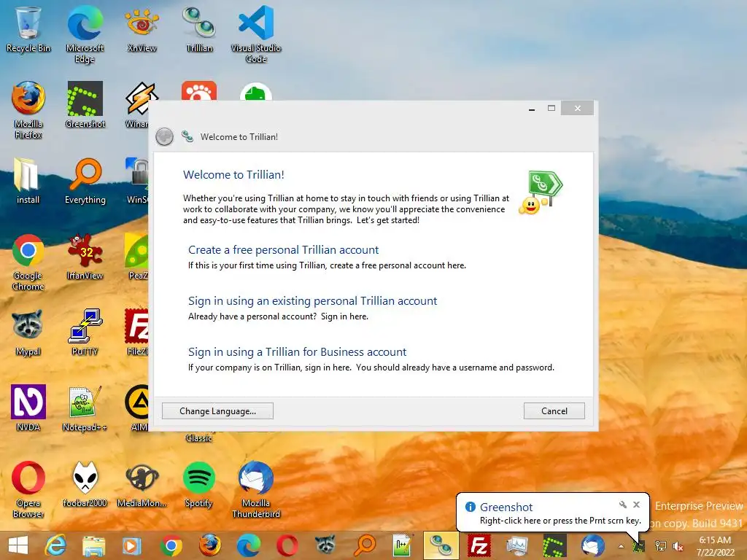This screenshot has width=747, height=560.
Task: Open File Explorer from taskbar
Action: click(94, 545)
